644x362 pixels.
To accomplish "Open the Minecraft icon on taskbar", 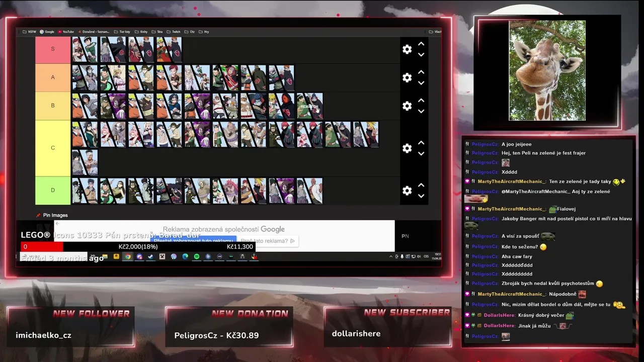I will [162, 256].
